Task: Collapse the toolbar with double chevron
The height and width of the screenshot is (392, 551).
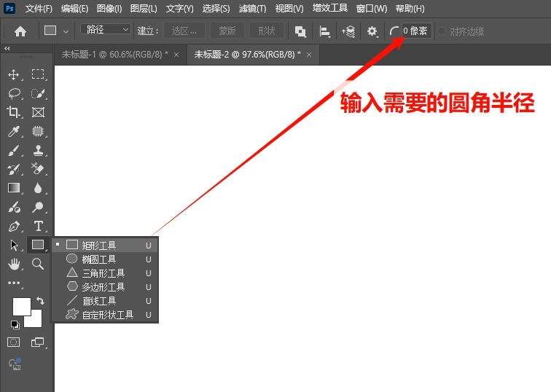Action: coord(7,49)
